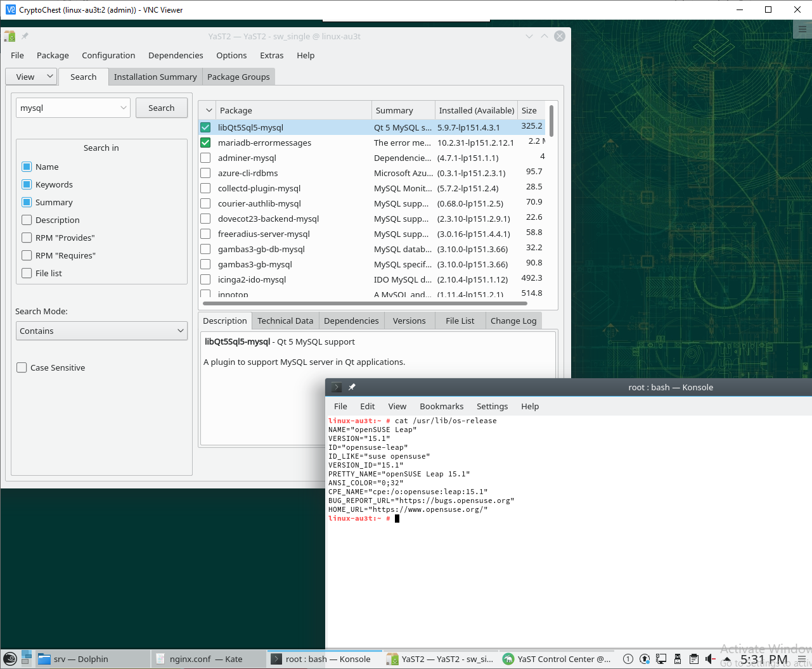812x669 pixels.
Task: Pin the YaST2 window using the pin icon
Action: pyautogui.click(x=25, y=36)
